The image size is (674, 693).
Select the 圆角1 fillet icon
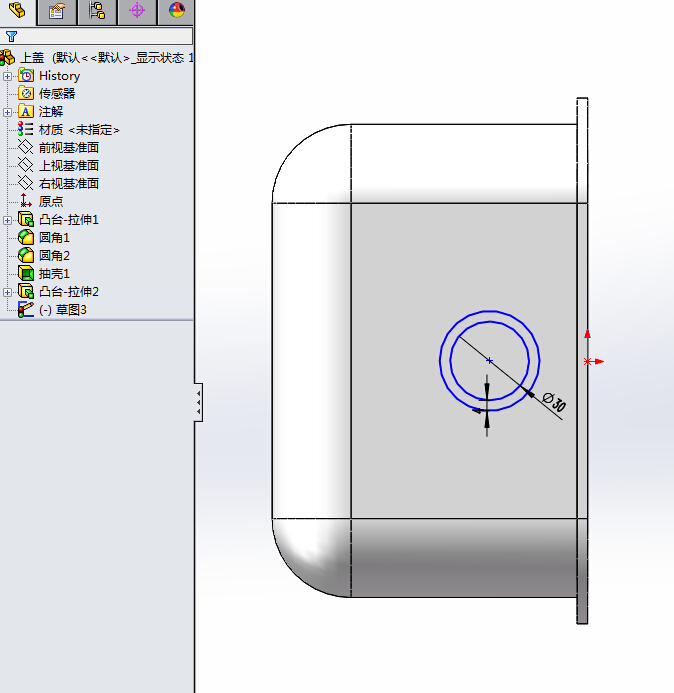point(26,237)
